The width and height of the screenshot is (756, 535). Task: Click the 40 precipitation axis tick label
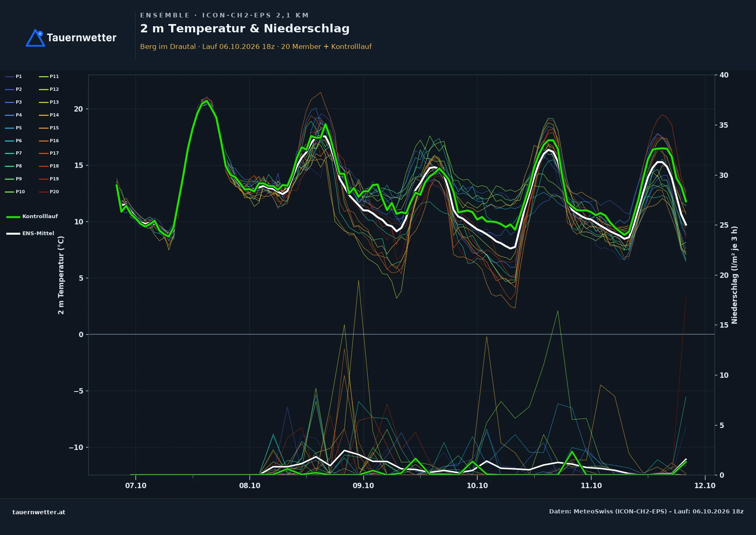[724, 75]
